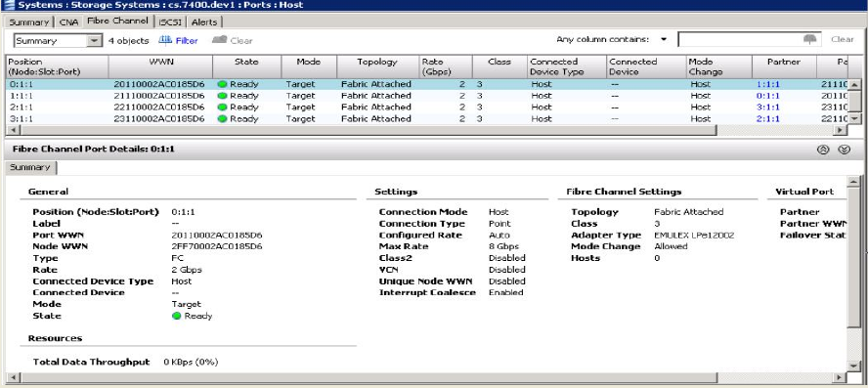The image size is (868, 388).
Task: Collapse details panel with up chevron icon
Action: tap(823, 150)
